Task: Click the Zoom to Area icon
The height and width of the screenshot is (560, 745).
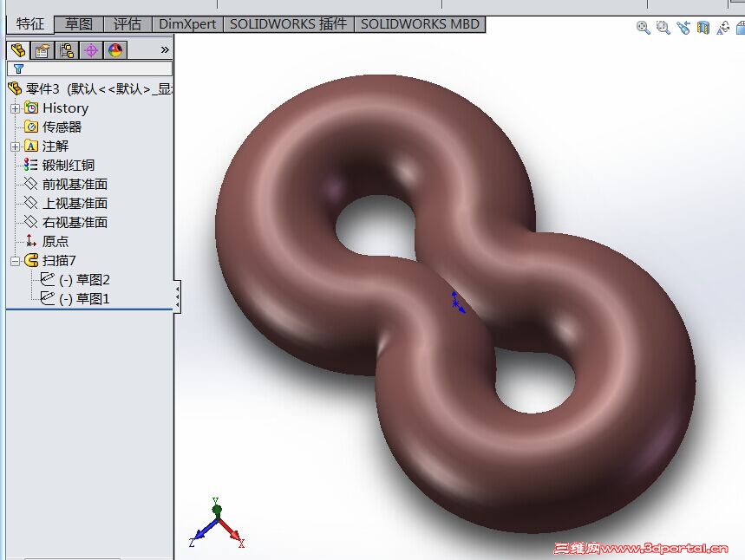Action: (663, 28)
